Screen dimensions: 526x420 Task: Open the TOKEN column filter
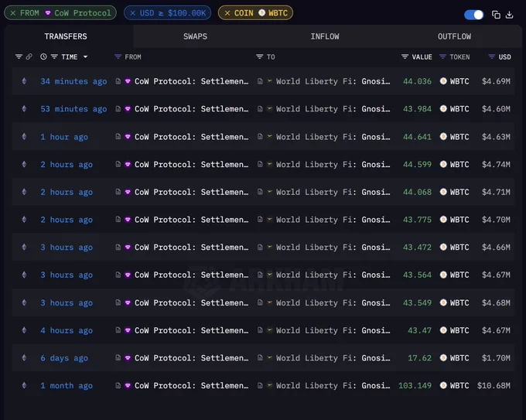[442, 56]
